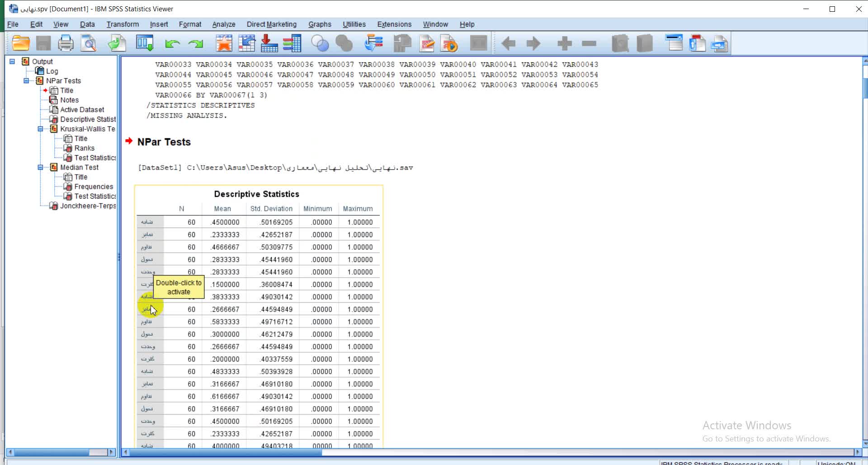The width and height of the screenshot is (868, 465).
Task: Click the Open file folder icon
Action: (x=21, y=43)
